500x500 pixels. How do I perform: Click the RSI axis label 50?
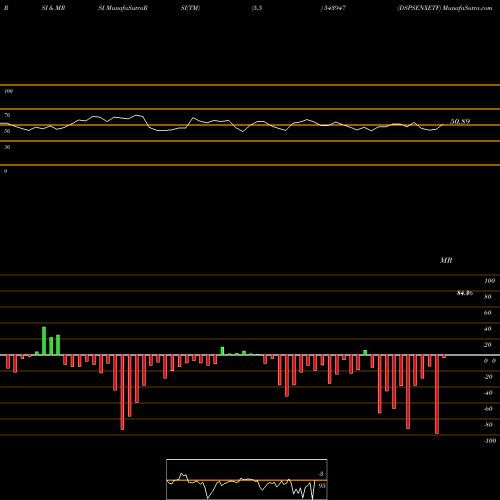point(7,131)
